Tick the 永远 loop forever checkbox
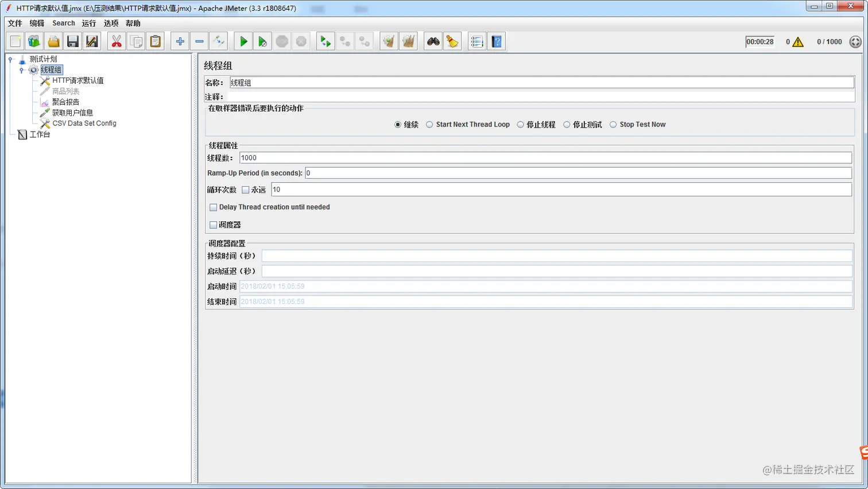The image size is (868, 489). click(246, 190)
